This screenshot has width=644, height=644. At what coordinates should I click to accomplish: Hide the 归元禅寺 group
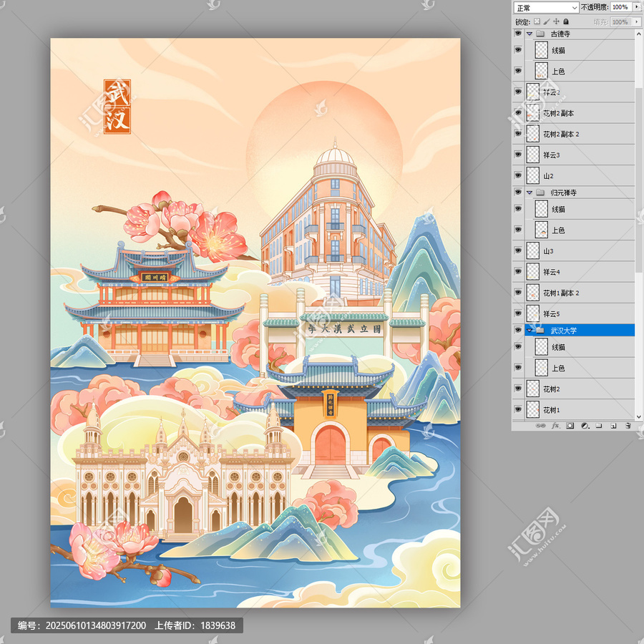(x=518, y=192)
